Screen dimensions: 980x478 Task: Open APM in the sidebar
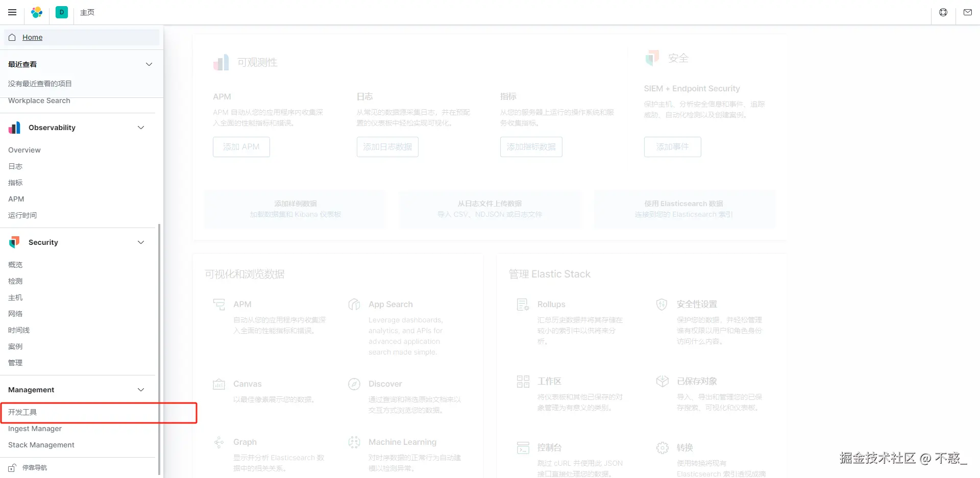click(16, 199)
